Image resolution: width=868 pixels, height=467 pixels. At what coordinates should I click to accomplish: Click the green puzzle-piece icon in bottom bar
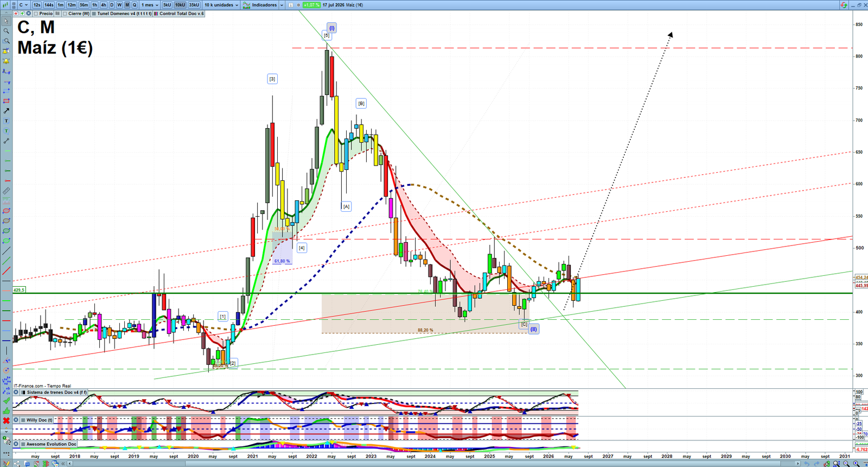point(46,463)
